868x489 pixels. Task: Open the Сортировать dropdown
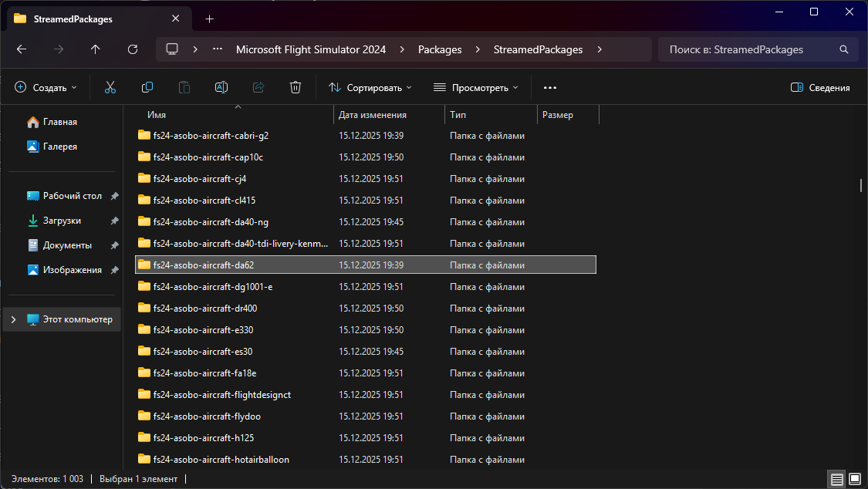pyautogui.click(x=370, y=88)
